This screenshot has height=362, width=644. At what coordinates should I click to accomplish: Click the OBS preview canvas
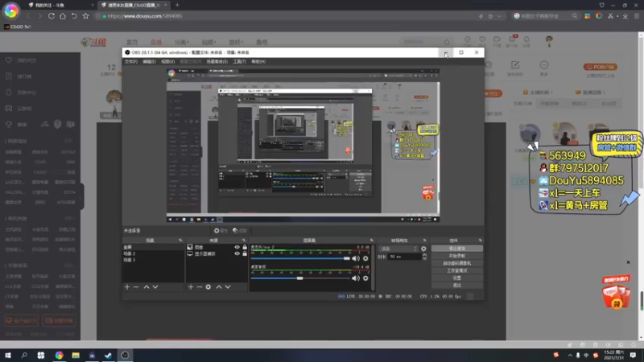[303, 146]
